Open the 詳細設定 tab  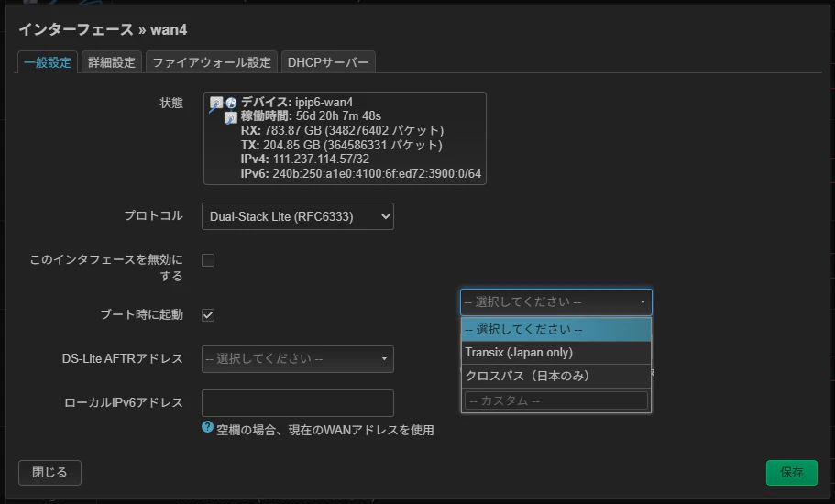coord(112,62)
